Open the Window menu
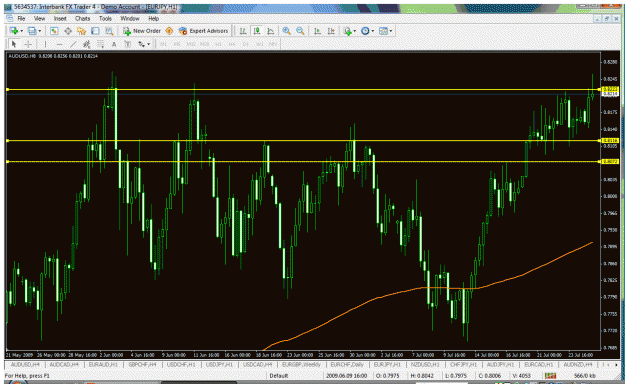Image resolution: width=625 pixels, height=384 pixels. pyautogui.click(x=130, y=18)
